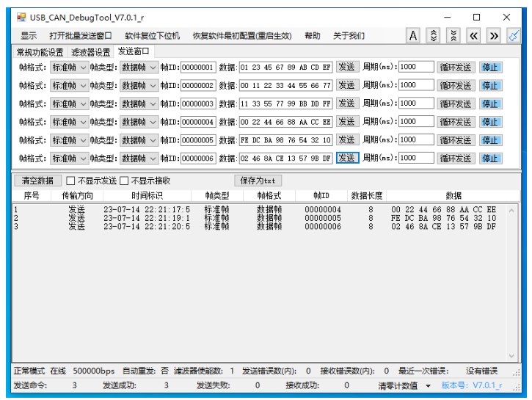Click 停止 button for frame ID 00000001

tap(490, 68)
